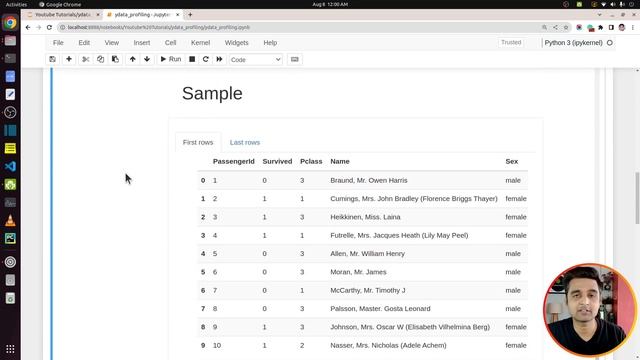Open the clock showing Aug 6 12:00 AM

tap(330, 4)
